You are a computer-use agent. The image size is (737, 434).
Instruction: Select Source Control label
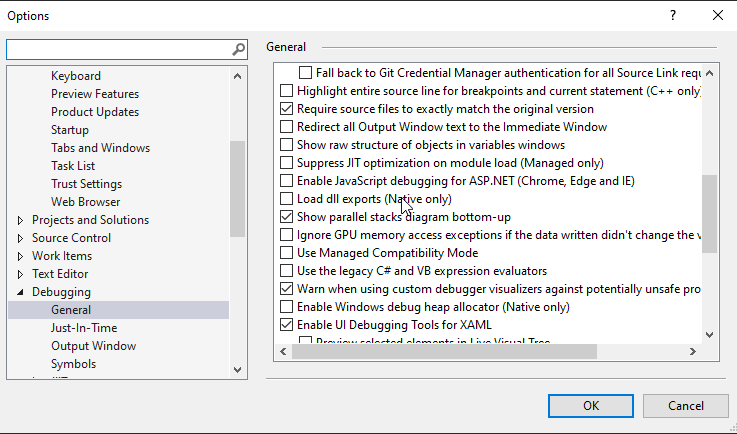pos(71,238)
